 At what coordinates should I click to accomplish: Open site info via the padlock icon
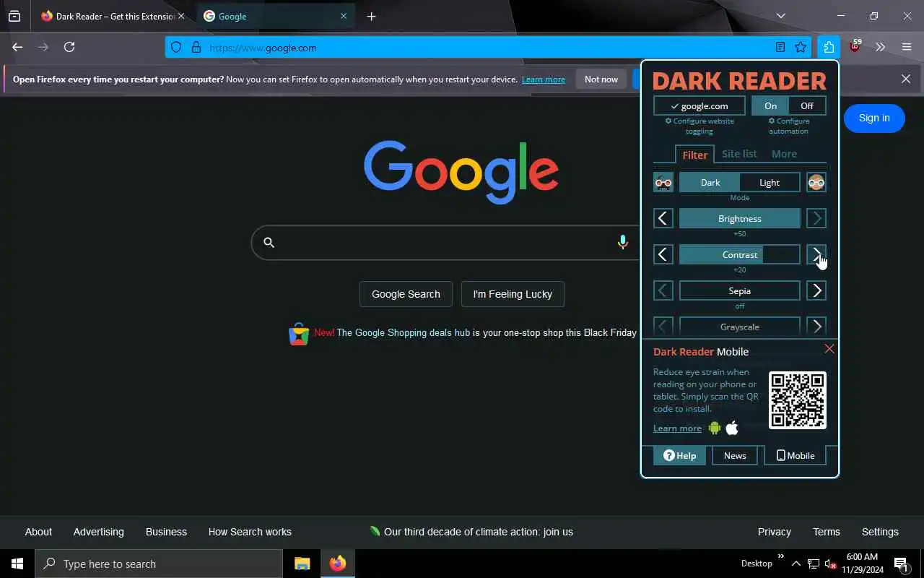(x=196, y=48)
